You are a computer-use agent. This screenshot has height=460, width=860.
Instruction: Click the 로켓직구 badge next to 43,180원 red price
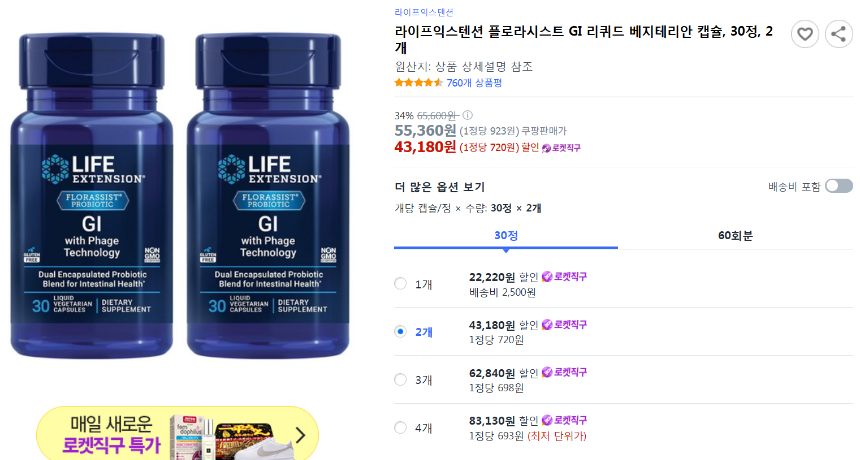[561, 148]
